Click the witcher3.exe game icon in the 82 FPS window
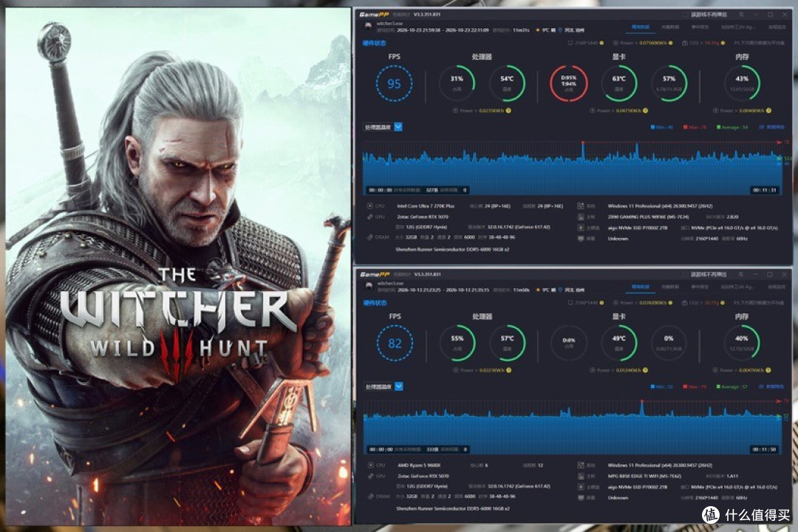798x532 pixels. [x=369, y=286]
